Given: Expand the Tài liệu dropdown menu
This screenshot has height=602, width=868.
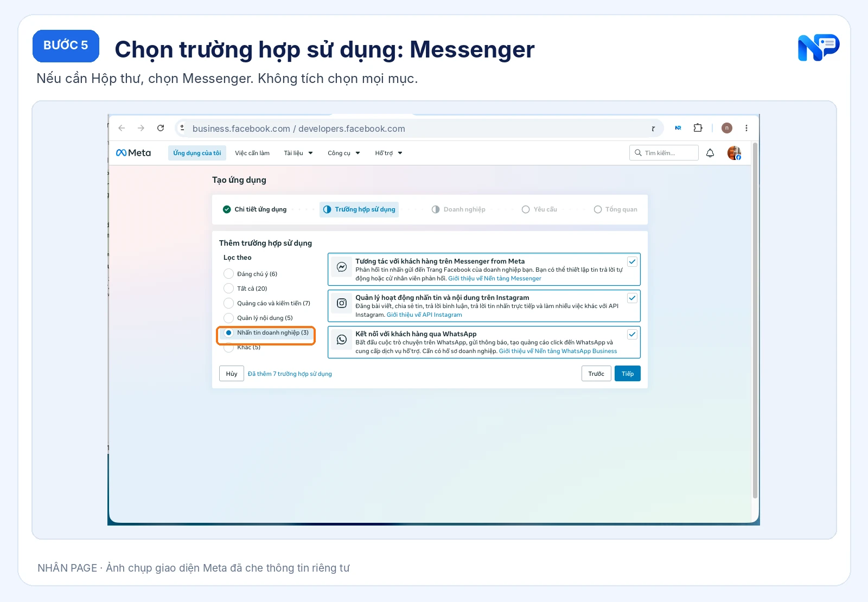Looking at the screenshot, I should pyautogui.click(x=298, y=153).
